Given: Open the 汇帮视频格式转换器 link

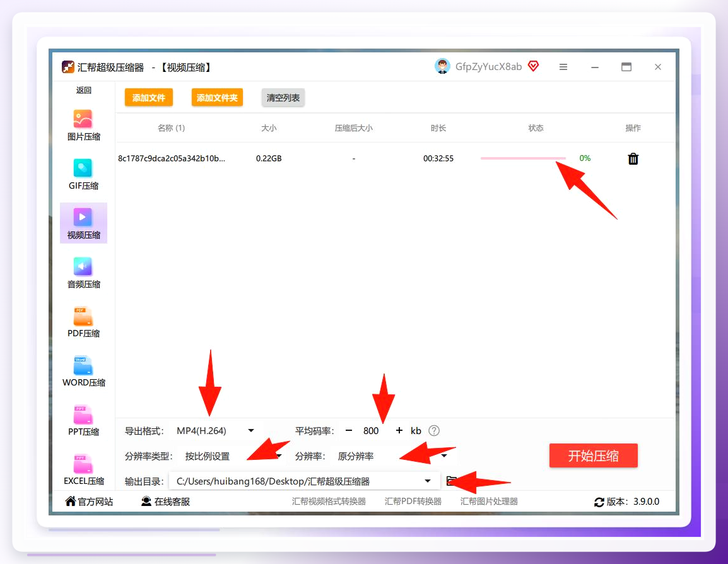Looking at the screenshot, I should (x=329, y=502).
